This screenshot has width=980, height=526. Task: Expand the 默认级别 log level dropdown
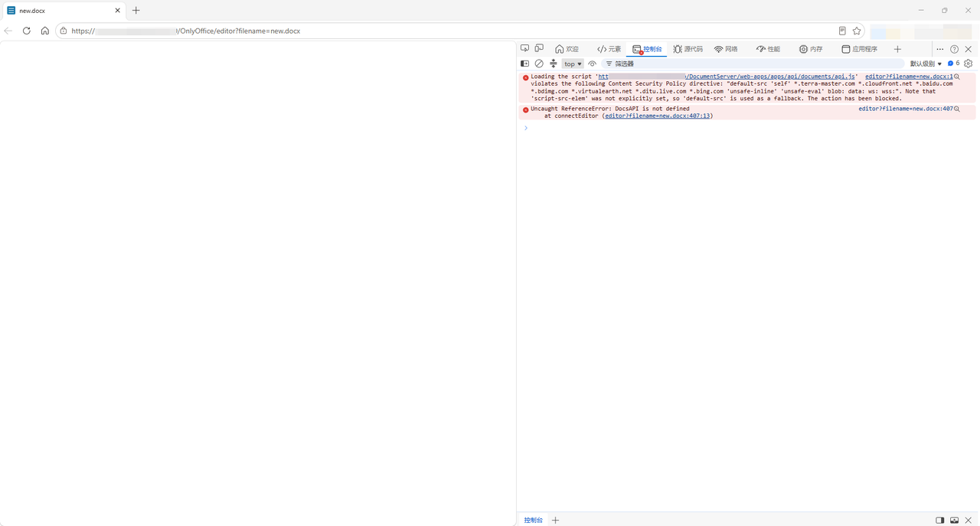[x=926, y=64]
